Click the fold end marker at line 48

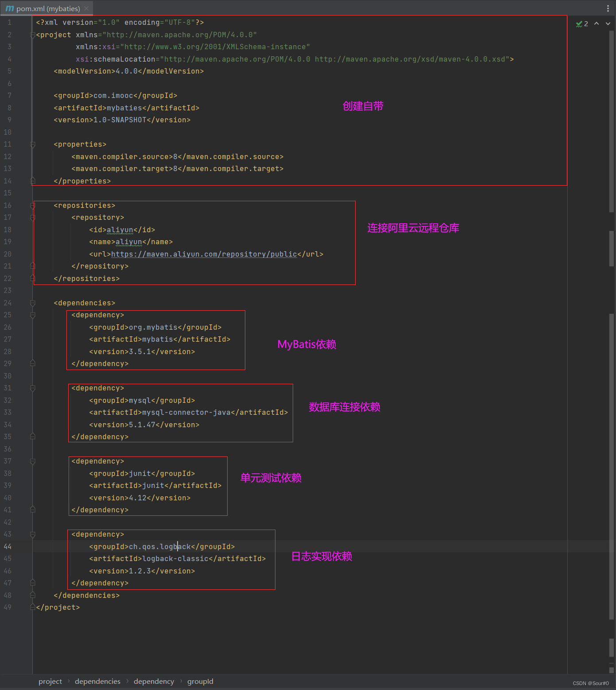click(x=32, y=595)
